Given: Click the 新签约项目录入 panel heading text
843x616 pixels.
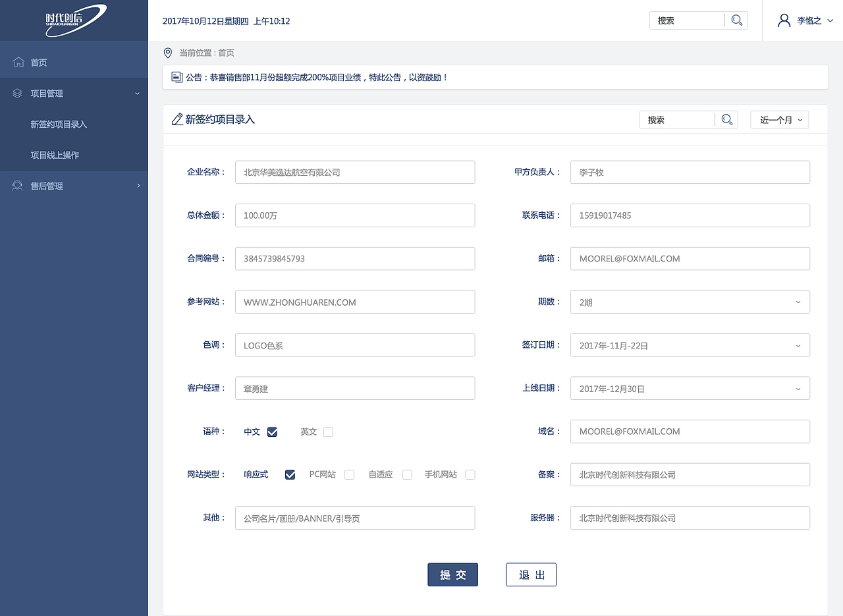Looking at the screenshot, I should [220, 119].
